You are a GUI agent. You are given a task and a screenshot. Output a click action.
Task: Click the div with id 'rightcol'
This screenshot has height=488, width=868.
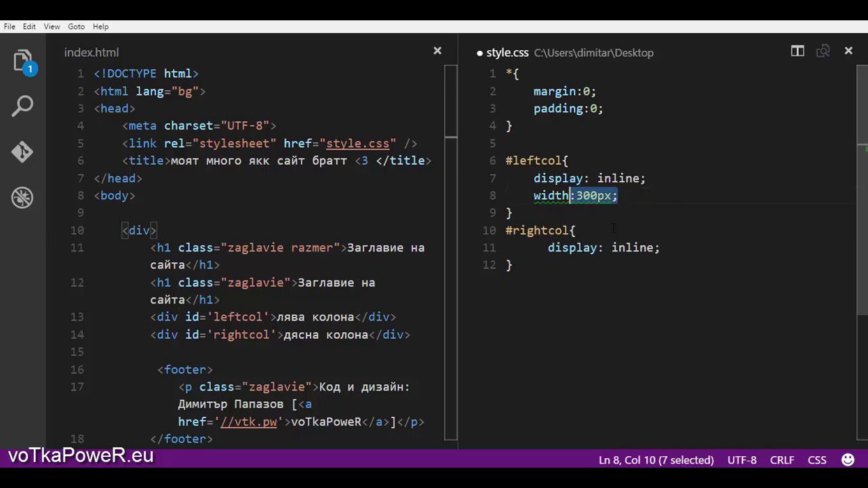[x=280, y=335]
